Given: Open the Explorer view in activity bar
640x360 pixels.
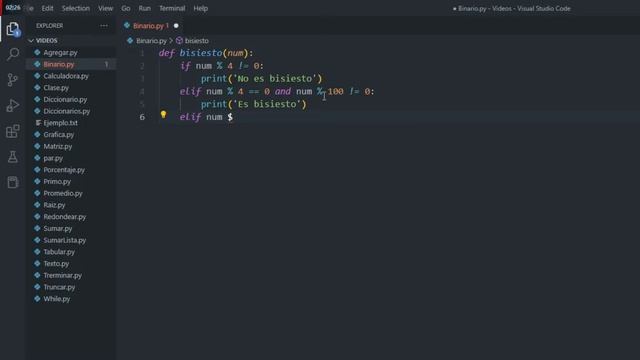Looking at the screenshot, I should point(13,29).
